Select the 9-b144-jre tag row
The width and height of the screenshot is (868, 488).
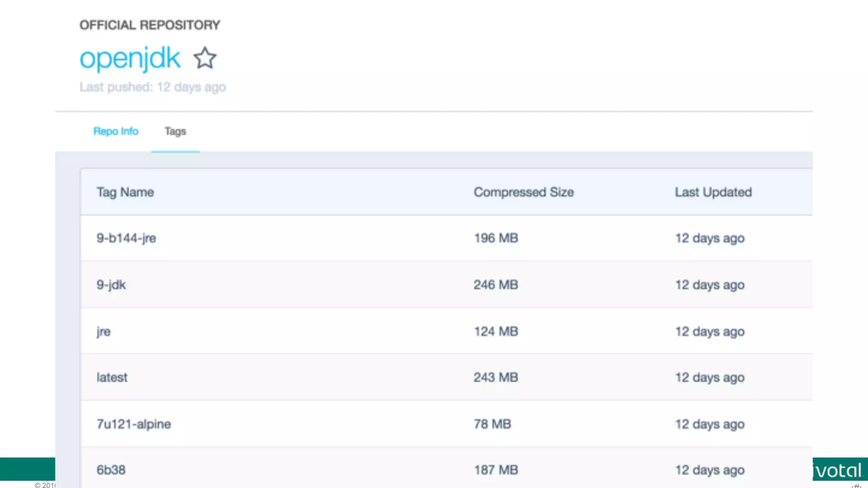coord(126,238)
